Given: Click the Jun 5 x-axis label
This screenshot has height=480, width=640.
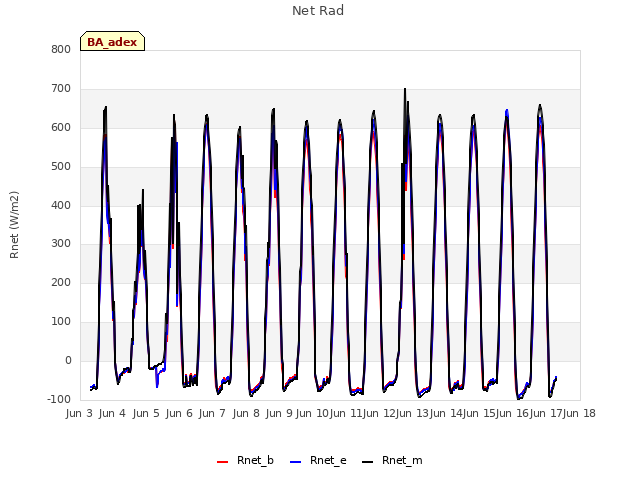Looking at the screenshot, I should coord(146,413).
